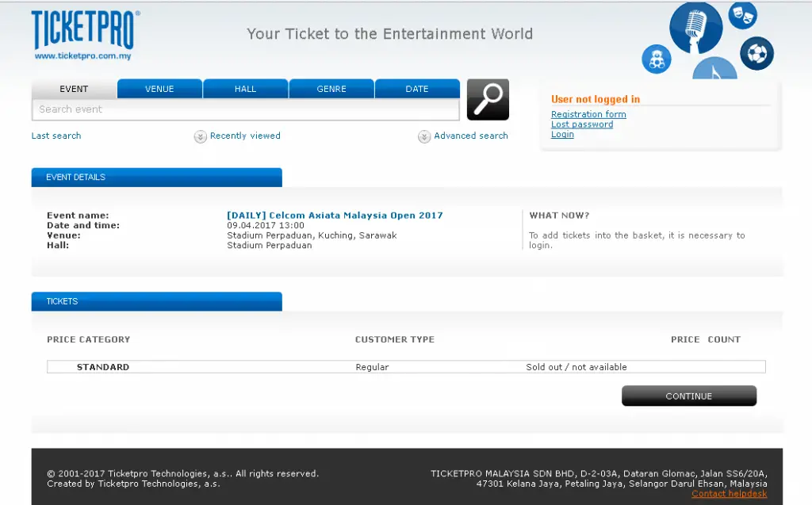Click the microphone concert icon
The height and width of the screenshot is (505, 812).
[695, 28]
